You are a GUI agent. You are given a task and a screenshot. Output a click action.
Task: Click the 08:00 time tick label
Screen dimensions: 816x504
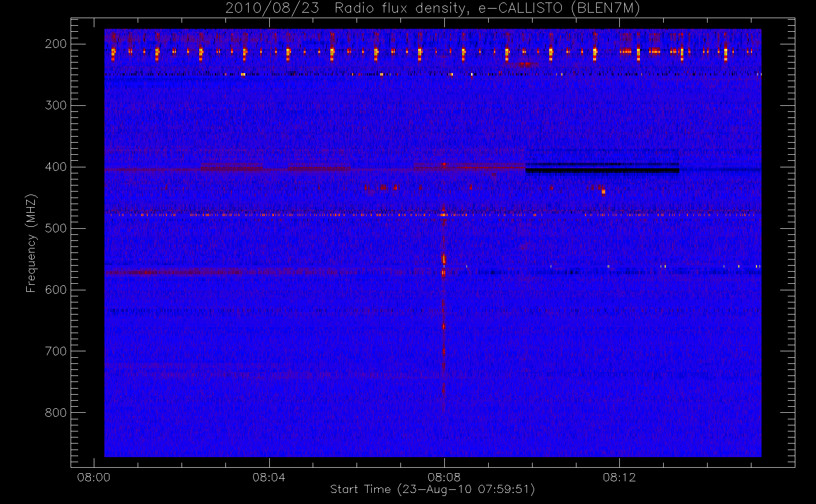coord(94,477)
